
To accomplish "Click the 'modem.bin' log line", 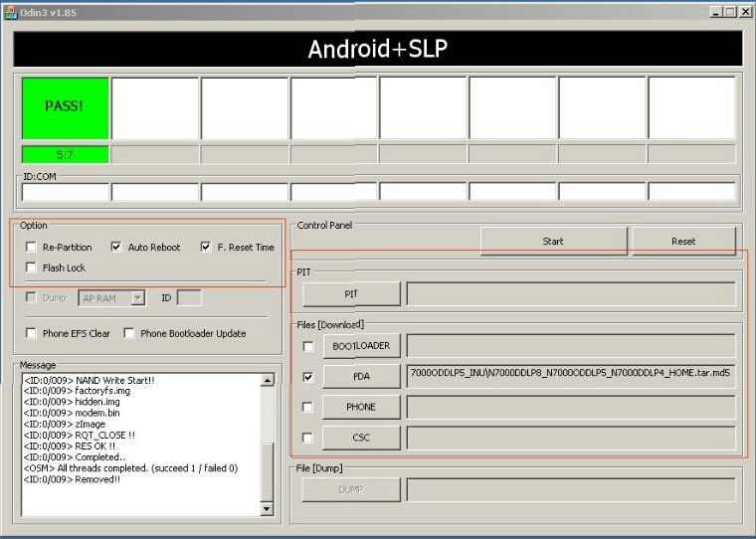I will coord(72,413).
